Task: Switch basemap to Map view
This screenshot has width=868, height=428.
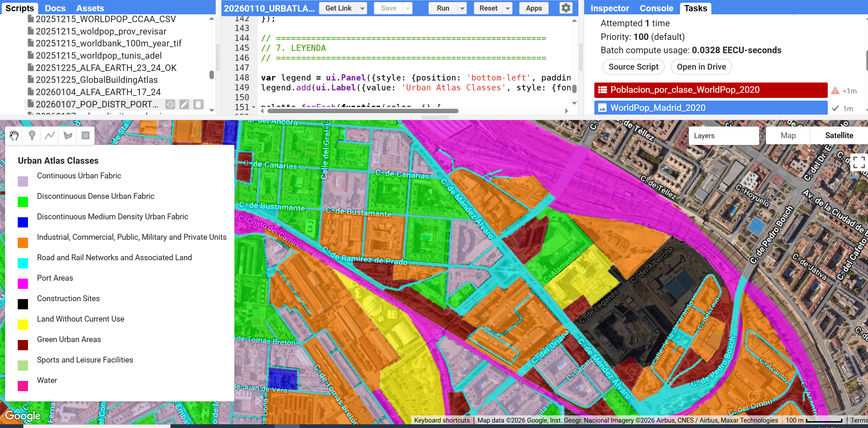Action: (x=788, y=135)
